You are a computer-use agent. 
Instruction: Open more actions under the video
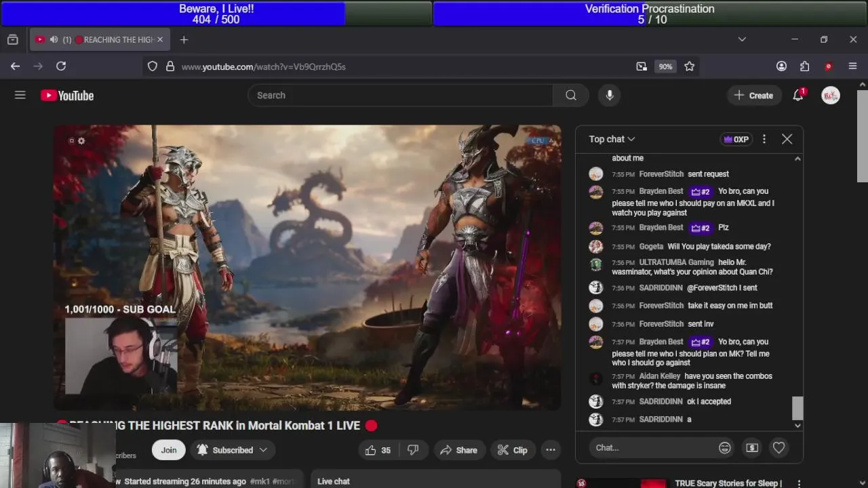click(551, 450)
